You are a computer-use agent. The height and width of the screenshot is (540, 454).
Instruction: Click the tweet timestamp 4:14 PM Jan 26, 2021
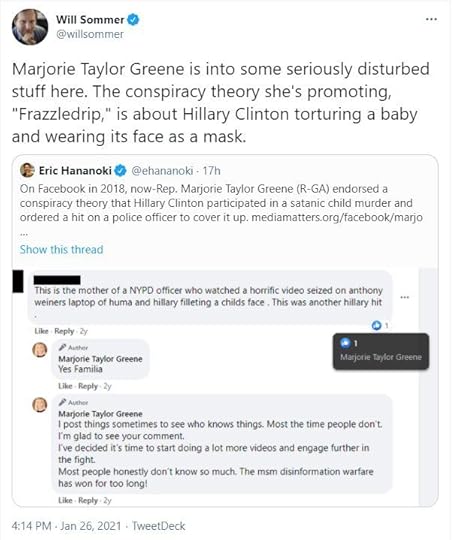click(66, 526)
